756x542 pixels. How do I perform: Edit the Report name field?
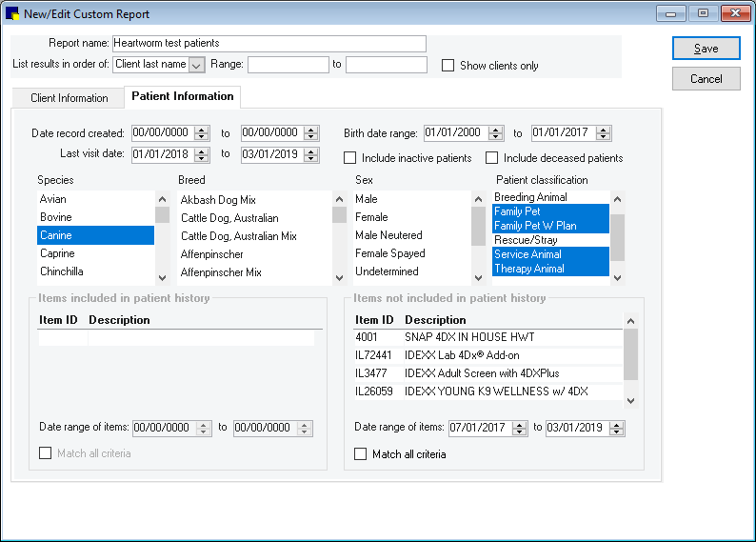[x=269, y=44]
